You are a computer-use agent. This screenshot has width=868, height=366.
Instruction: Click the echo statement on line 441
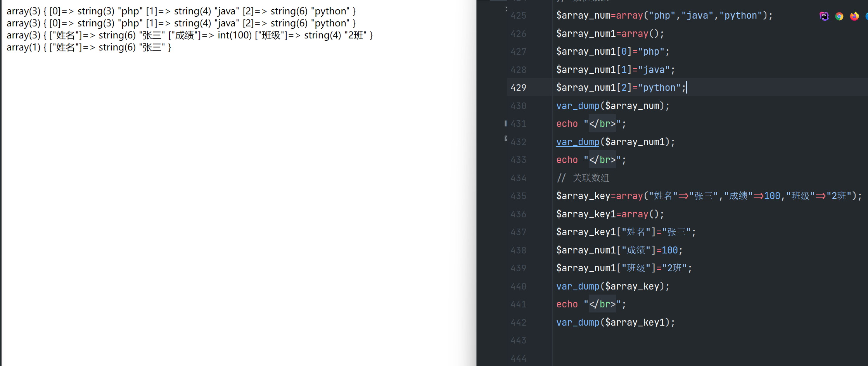coord(591,304)
